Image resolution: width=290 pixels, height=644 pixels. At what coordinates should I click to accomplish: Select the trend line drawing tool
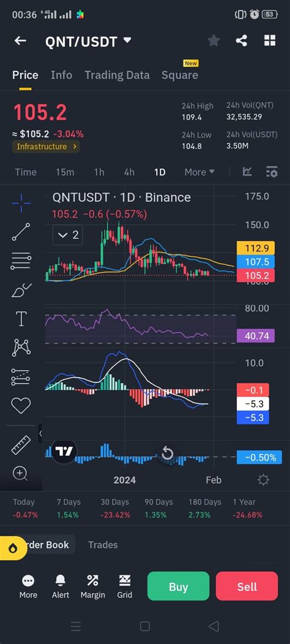[x=21, y=232]
